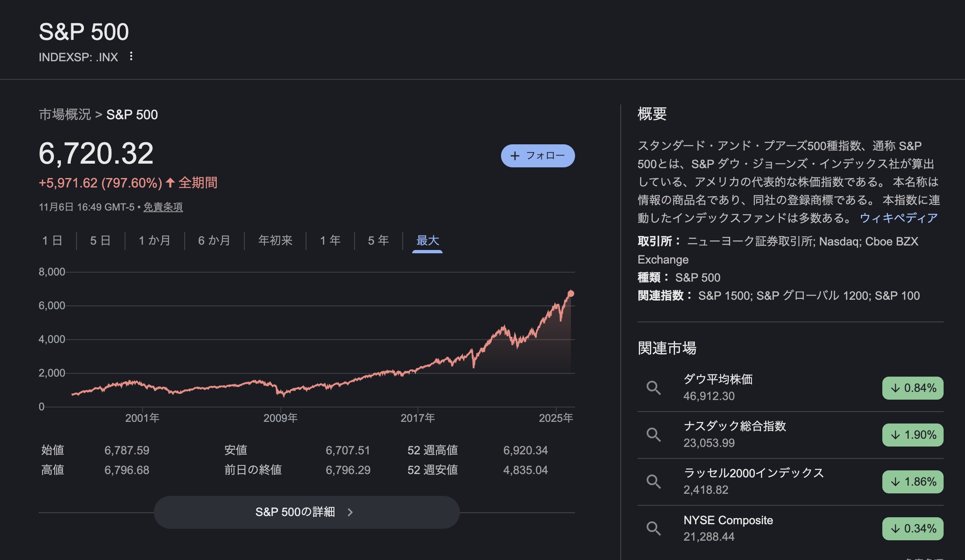Click the search icon beside NYSE Composite
Image resolution: width=965 pixels, height=560 pixels.
click(653, 528)
